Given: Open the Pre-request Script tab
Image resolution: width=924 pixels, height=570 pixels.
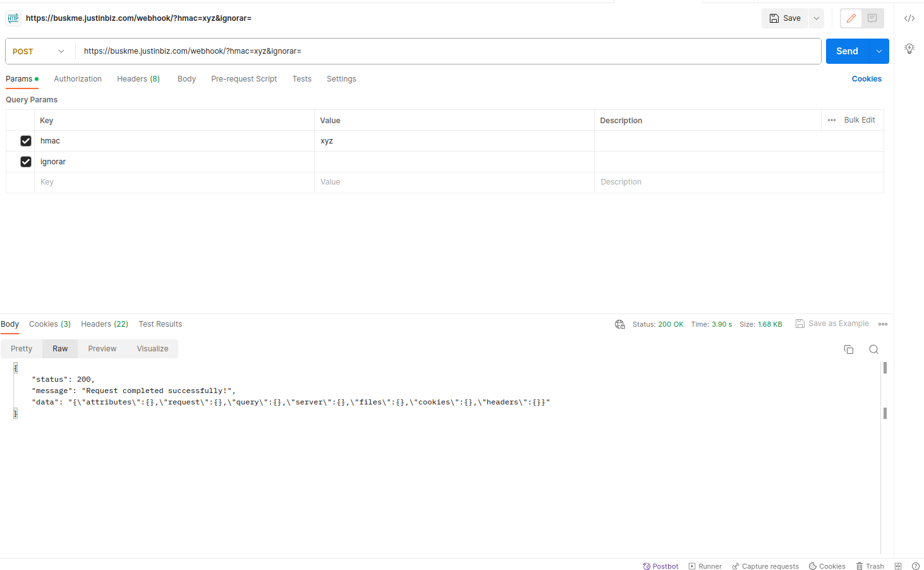Looking at the screenshot, I should point(244,79).
